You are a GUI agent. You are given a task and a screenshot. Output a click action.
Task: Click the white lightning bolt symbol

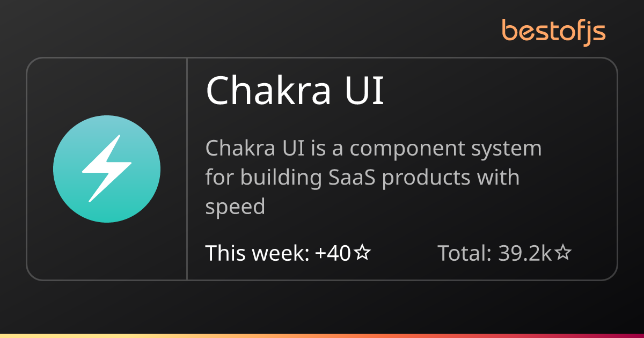(107, 169)
